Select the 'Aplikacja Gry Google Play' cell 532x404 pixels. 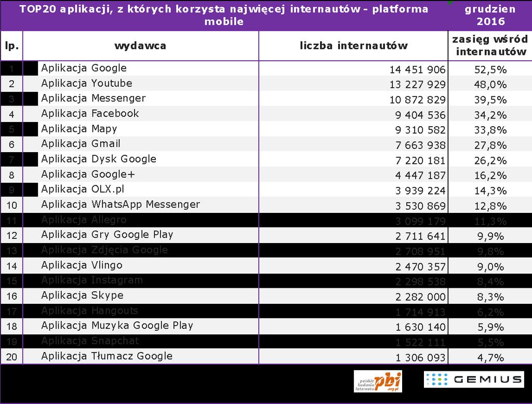tap(107, 235)
